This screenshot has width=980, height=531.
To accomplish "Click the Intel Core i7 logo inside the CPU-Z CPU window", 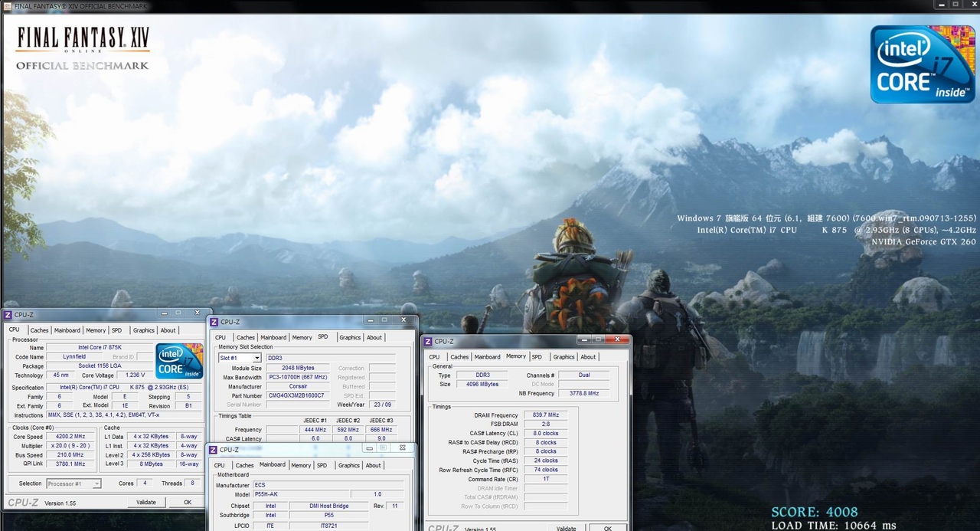I will click(x=180, y=361).
